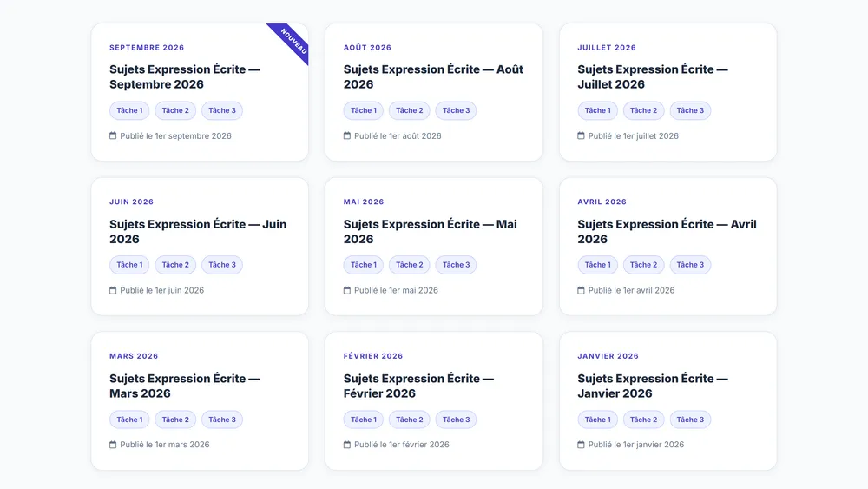The height and width of the screenshot is (489, 868).
Task: Open Sujets Expression Écrite — Mars 2026 title
Action: tap(184, 386)
